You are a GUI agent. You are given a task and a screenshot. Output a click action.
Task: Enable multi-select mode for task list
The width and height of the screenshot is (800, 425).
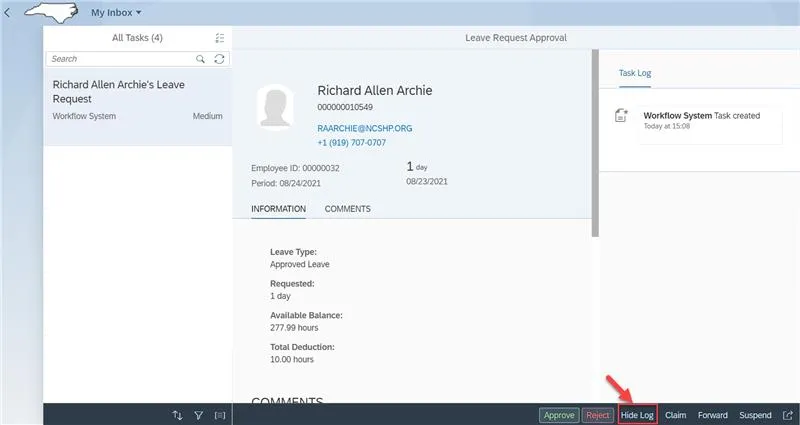(219, 38)
